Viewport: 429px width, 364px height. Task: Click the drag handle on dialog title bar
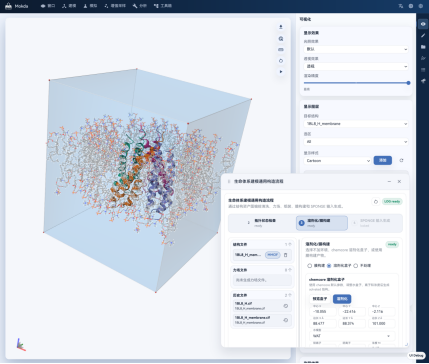229,182
